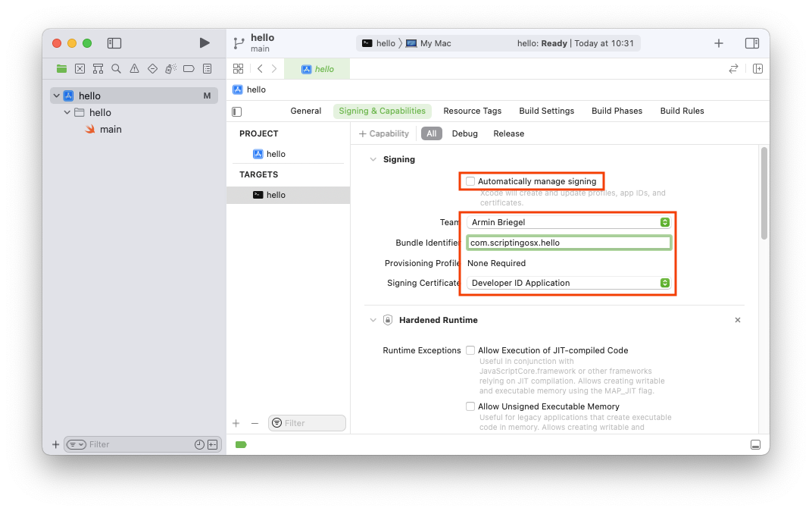Switch to the General tab

point(305,111)
